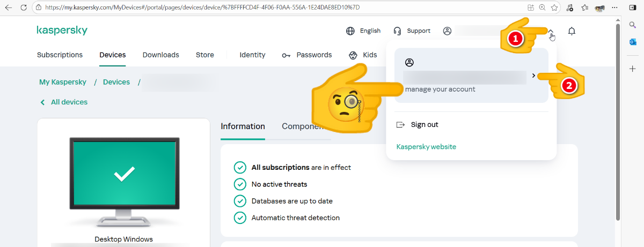Go back via All devices chevron
The height and width of the screenshot is (247, 644).
coord(43,102)
